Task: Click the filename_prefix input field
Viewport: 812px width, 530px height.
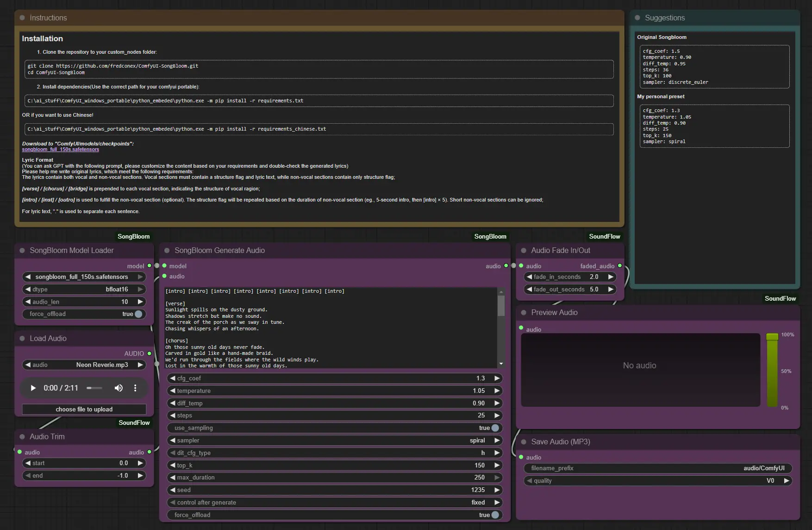Action: (x=657, y=468)
